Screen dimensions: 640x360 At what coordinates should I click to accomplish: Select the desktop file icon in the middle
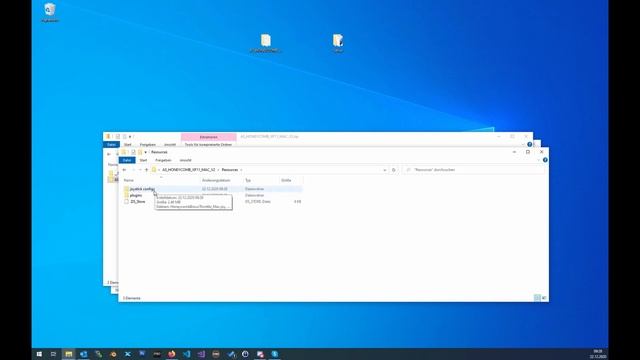(265, 43)
